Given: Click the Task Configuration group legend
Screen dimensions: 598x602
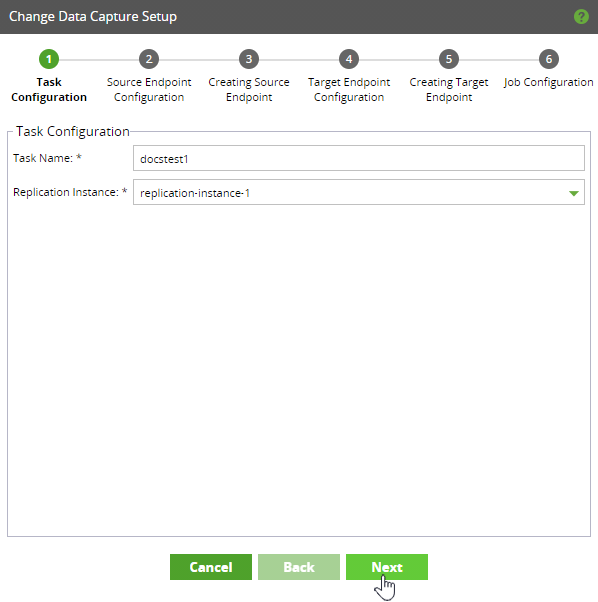Looking at the screenshot, I should coord(73,131).
